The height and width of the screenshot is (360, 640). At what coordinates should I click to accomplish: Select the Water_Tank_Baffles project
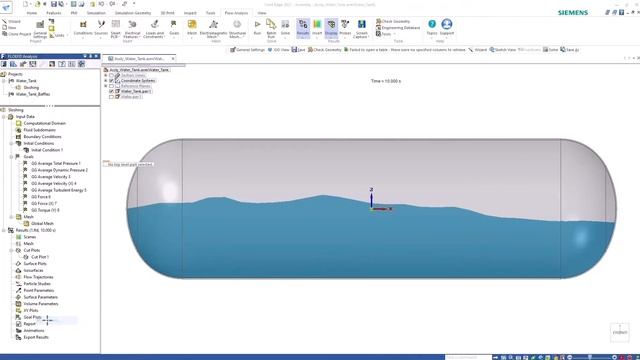[33, 94]
